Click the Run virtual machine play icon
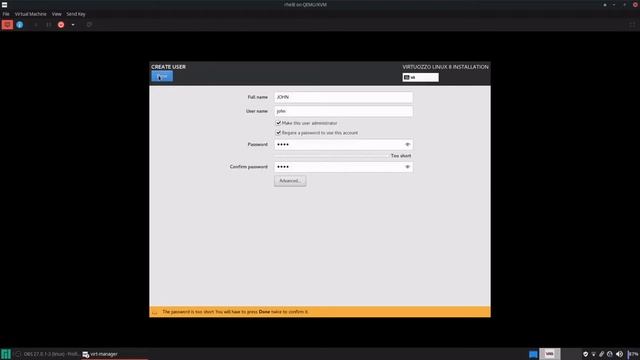This screenshot has width=640, height=360. click(x=36, y=24)
